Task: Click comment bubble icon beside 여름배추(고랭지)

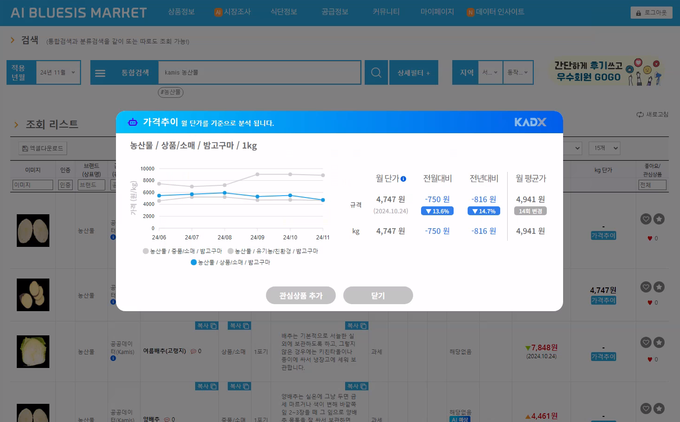Action: coord(193,351)
